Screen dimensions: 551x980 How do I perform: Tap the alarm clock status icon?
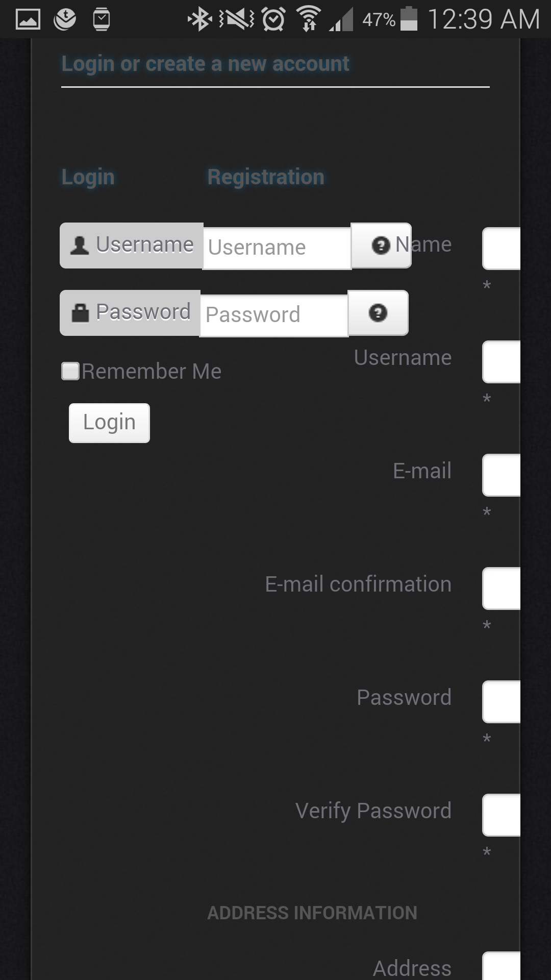pos(273,19)
